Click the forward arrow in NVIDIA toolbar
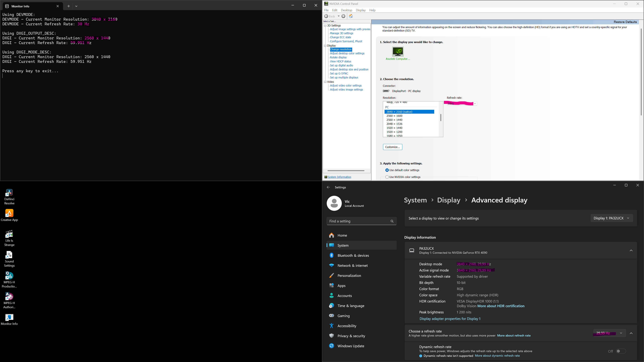The image size is (644, 362). (343, 16)
